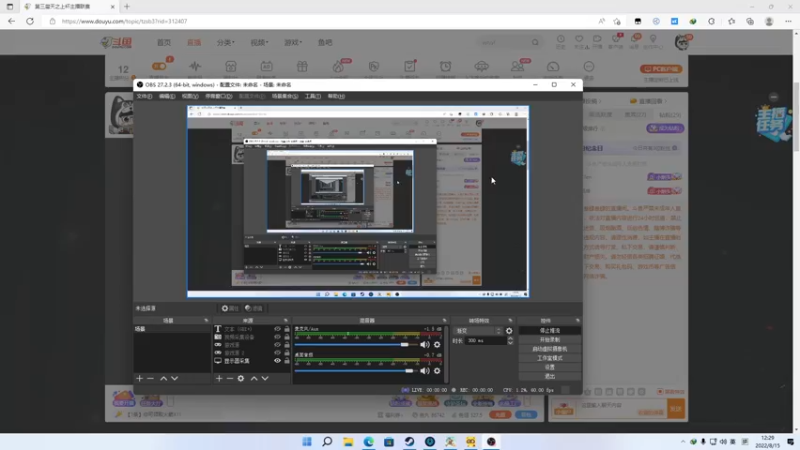
Task: Click the Douyu search magnifier icon
Action: (x=535, y=42)
